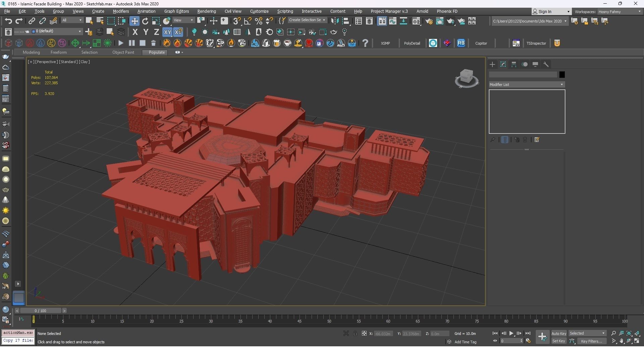Click Configure Modifier Sets icon
Viewport: 644px width, 349px height.
click(x=537, y=140)
